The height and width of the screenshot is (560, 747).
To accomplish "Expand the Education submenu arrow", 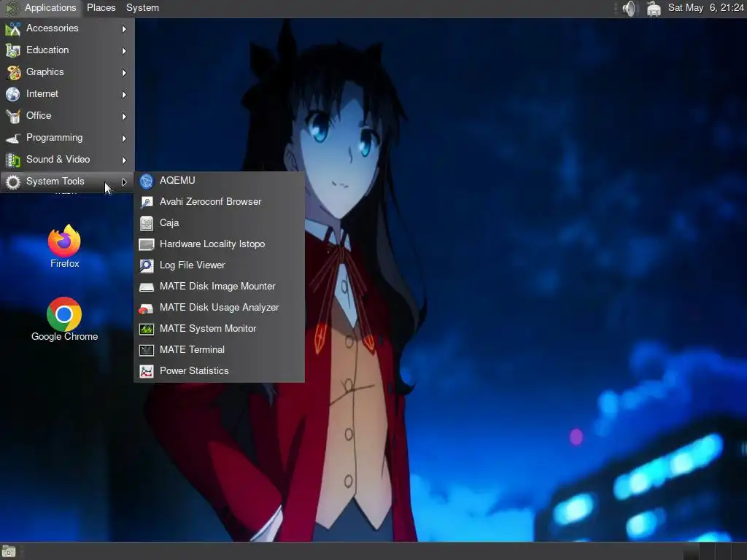I will [124, 51].
